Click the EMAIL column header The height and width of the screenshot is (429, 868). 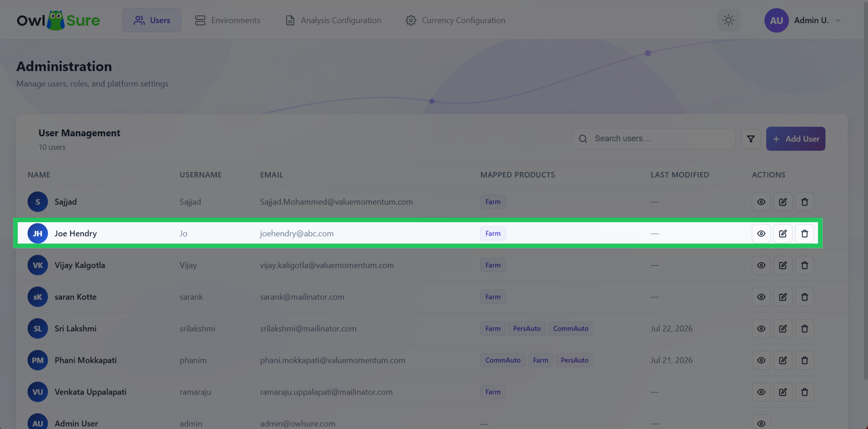272,175
